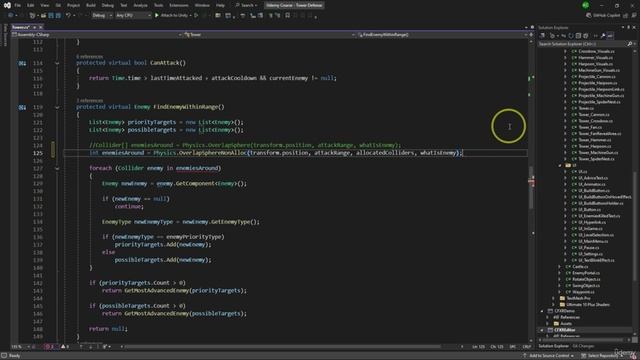The width and height of the screenshot is (640, 360).
Task: Click the override glyph beside line 114
Action: tap(22, 63)
